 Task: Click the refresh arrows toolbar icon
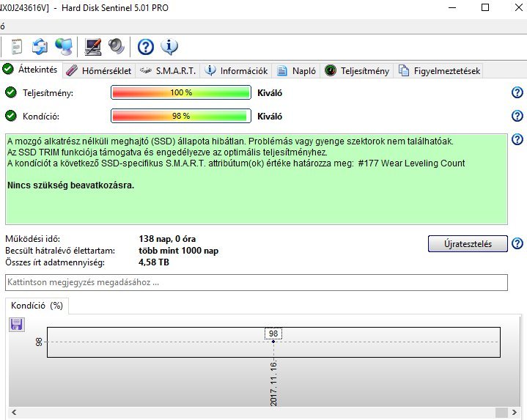40,47
